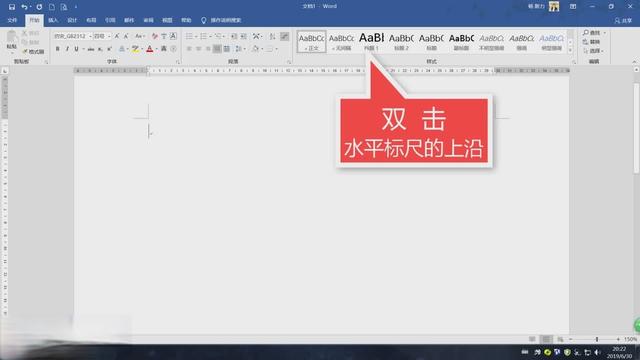Screen dimensions: 640x360
Task: Open the taskbar volume control
Action: 598,352
